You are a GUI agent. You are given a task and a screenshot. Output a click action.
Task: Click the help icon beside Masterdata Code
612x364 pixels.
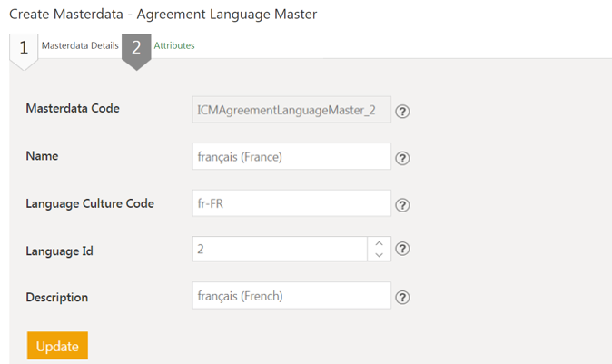tap(403, 112)
